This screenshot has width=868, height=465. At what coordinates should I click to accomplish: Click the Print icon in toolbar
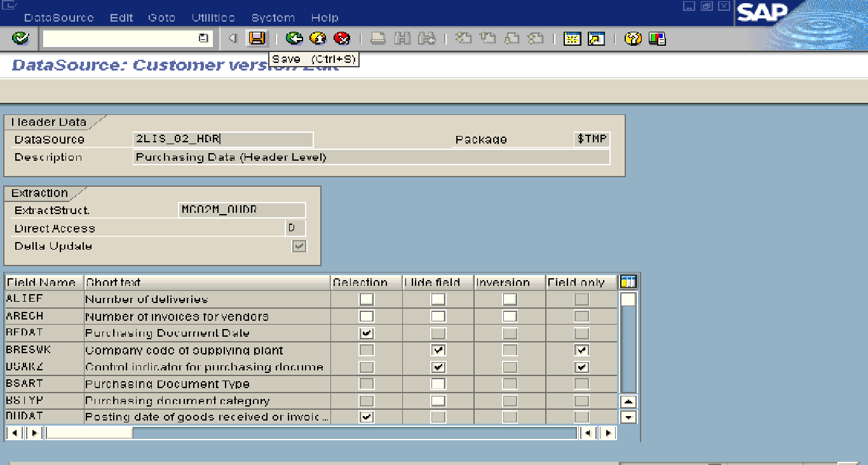click(378, 39)
